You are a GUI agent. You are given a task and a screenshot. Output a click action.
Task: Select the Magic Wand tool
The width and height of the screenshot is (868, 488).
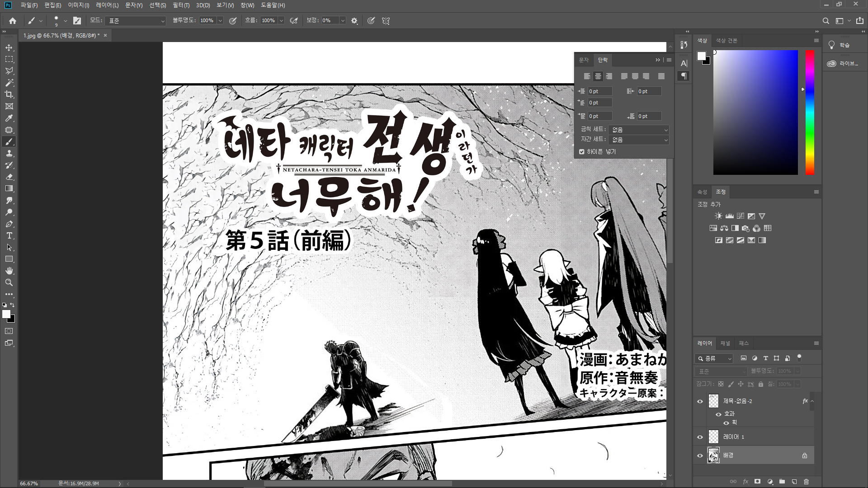pos(9,83)
